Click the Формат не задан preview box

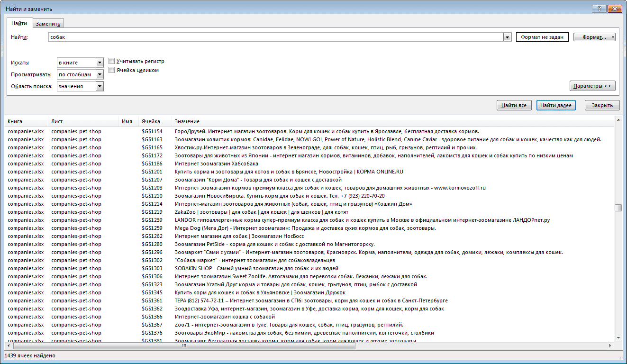point(542,37)
